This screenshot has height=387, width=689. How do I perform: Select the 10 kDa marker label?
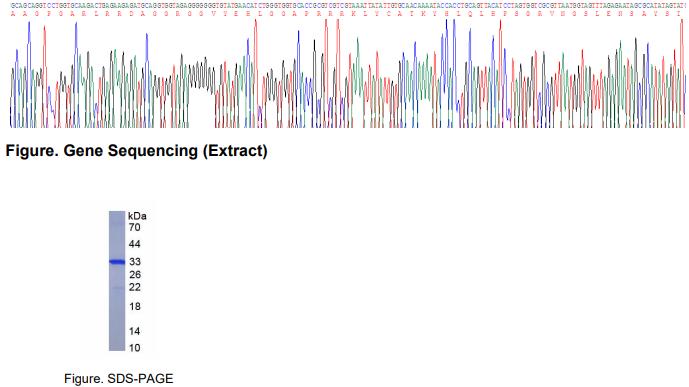[x=135, y=348]
